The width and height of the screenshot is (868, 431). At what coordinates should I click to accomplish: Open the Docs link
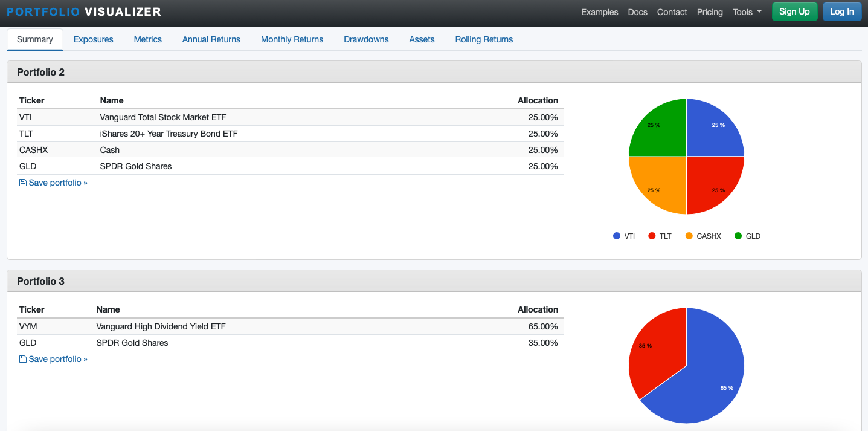637,12
